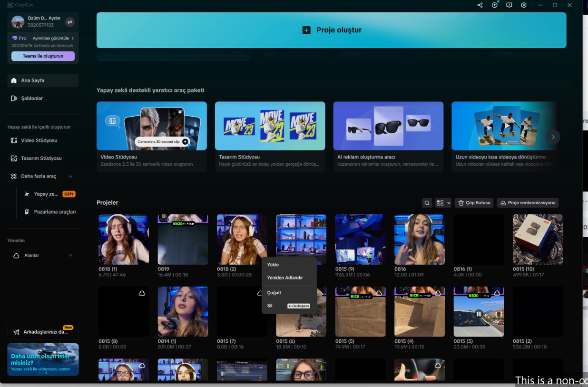Open Şablonlar in sidebar
This screenshot has width=588, height=387.
(43, 98)
